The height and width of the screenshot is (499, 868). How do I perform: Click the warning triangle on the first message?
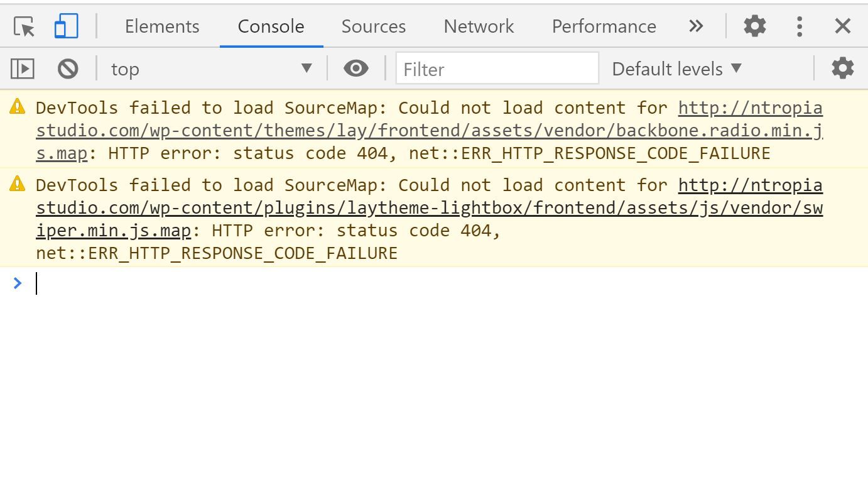(16, 107)
